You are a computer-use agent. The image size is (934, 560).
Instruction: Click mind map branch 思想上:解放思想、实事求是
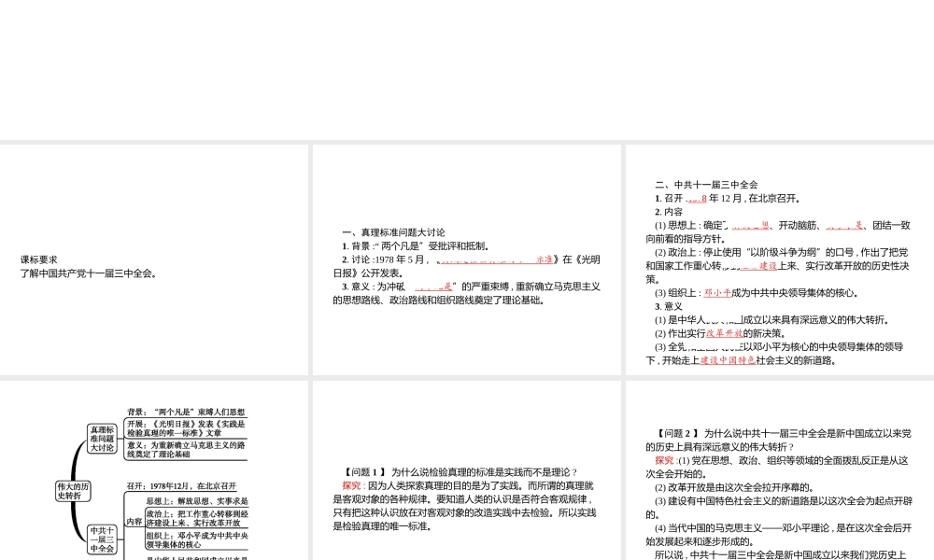tap(197, 501)
